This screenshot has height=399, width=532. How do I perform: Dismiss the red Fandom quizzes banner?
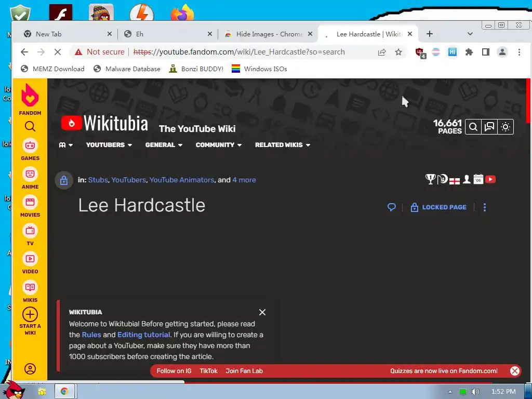pyautogui.click(x=515, y=371)
